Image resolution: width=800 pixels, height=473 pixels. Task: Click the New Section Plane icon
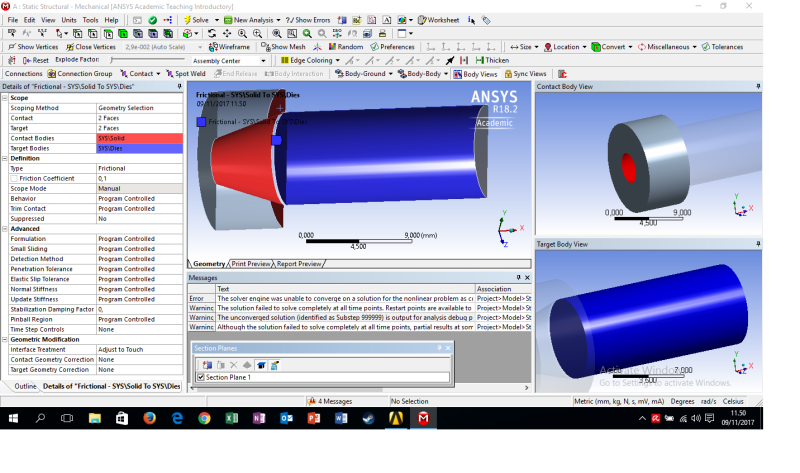coord(207,365)
